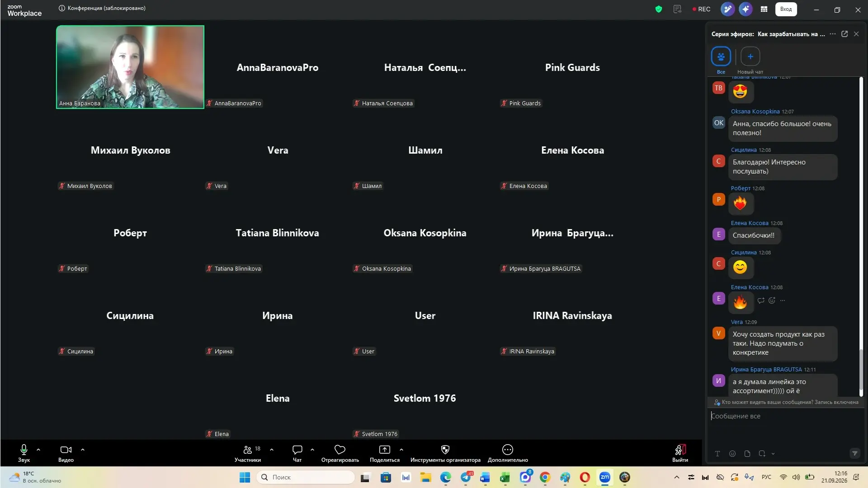Click the taskbar Поиск search box
The image size is (868, 488).
click(x=306, y=477)
